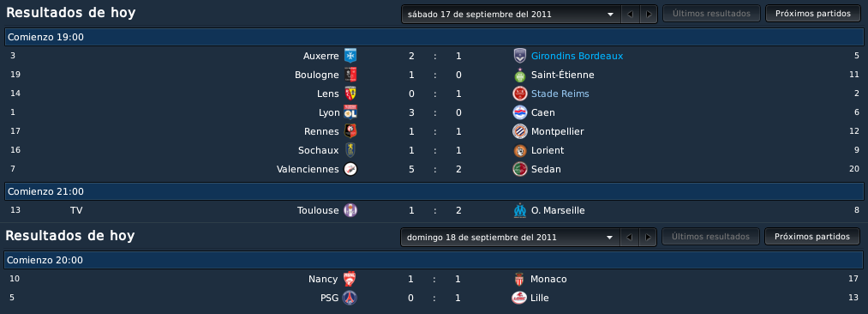This screenshot has height=314, width=868.
Task: Click the Auxerre club crest icon
Action: click(350, 56)
